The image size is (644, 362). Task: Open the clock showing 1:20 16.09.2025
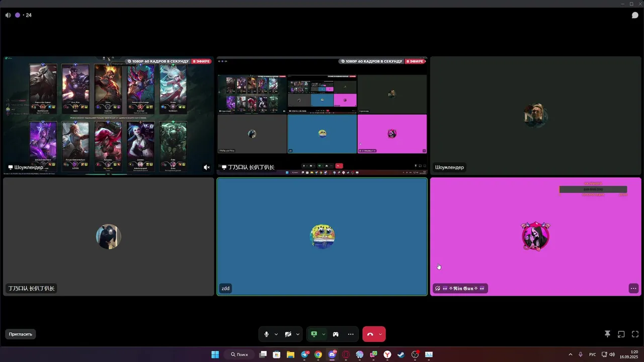[x=629, y=354]
